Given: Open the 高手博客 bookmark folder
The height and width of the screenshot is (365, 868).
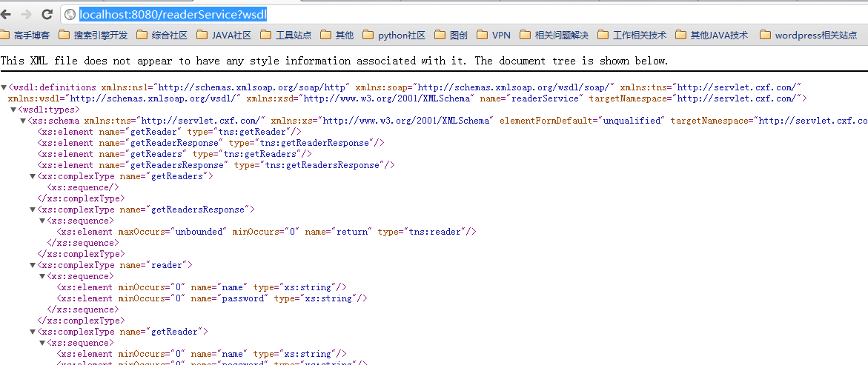Looking at the screenshot, I should pyautogui.click(x=25, y=36).
